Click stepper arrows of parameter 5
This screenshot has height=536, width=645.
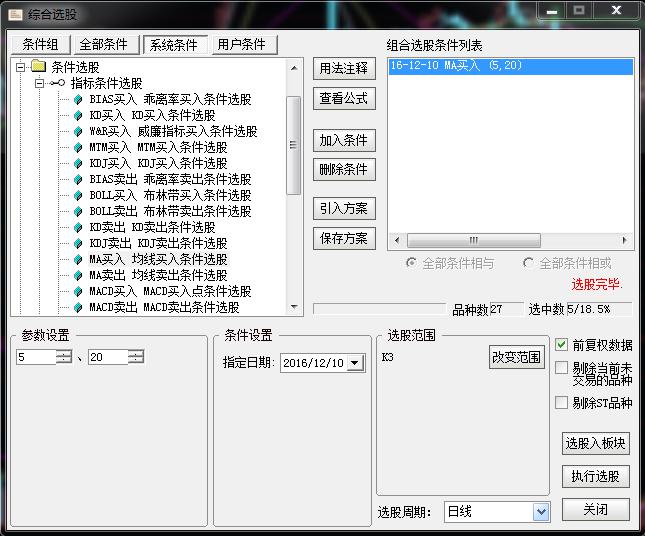[x=64, y=357]
